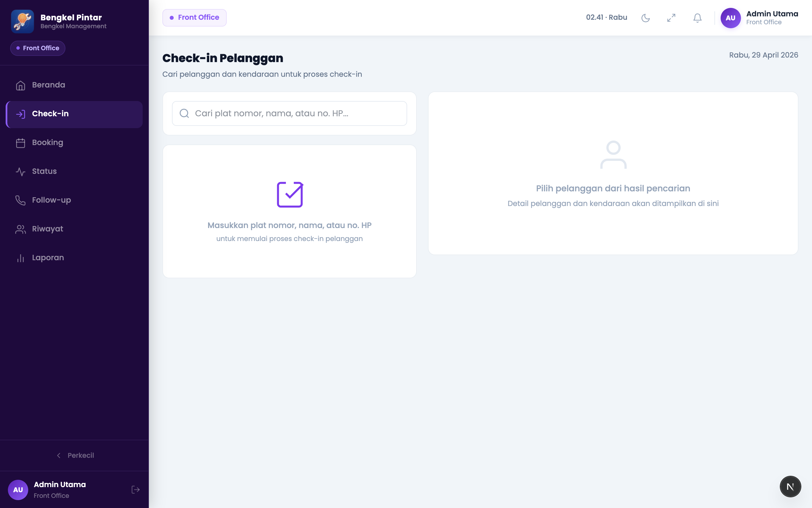Focus the Cari plat nomor search field
Image resolution: width=812 pixels, height=508 pixels.
[x=289, y=113]
